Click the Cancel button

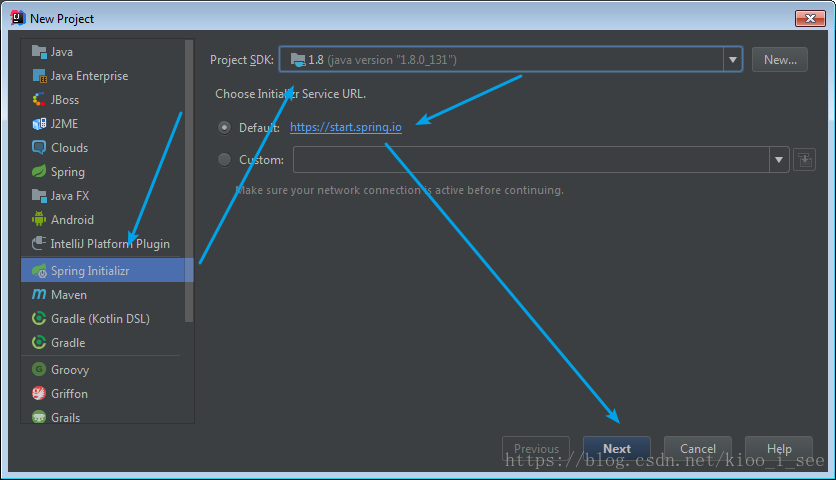coord(698,449)
